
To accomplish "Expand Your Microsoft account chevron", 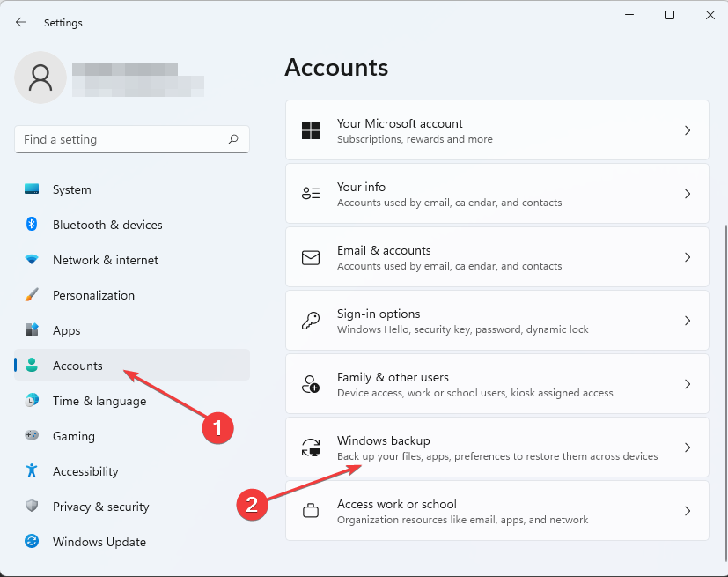I will (688, 130).
